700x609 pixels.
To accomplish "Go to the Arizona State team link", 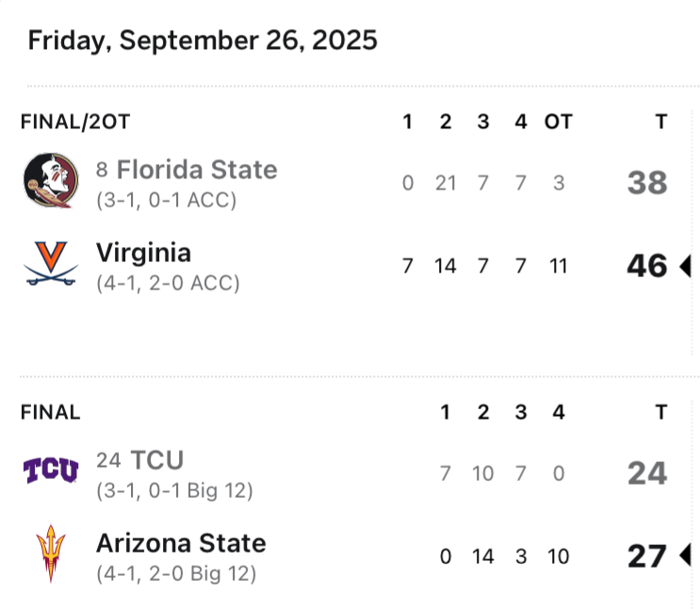I will (x=181, y=543).
